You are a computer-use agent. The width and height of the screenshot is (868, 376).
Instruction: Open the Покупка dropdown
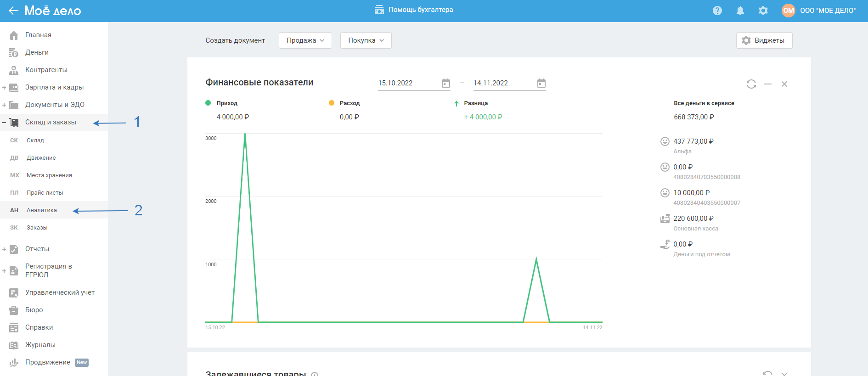coord(366,40)
